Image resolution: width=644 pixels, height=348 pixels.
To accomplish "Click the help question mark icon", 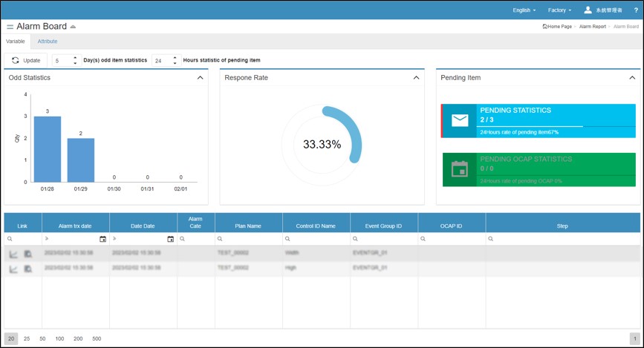I will (635, 10).
